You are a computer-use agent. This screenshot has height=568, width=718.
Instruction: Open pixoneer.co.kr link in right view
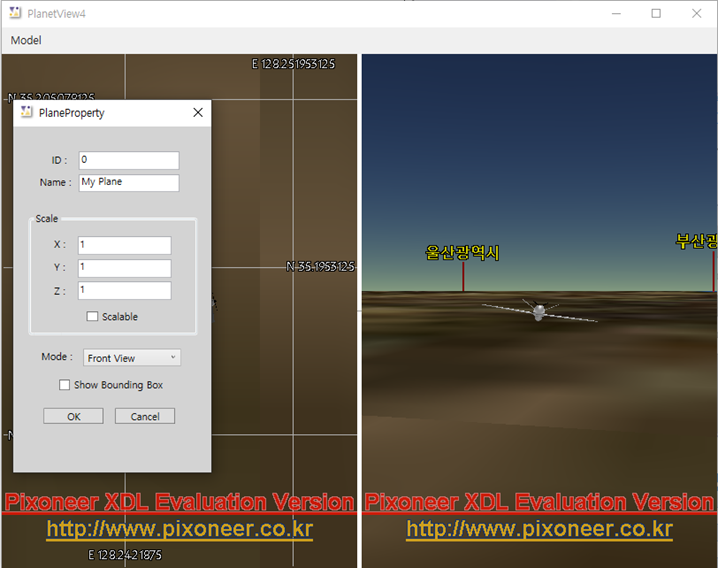click(x=539, y=530)
